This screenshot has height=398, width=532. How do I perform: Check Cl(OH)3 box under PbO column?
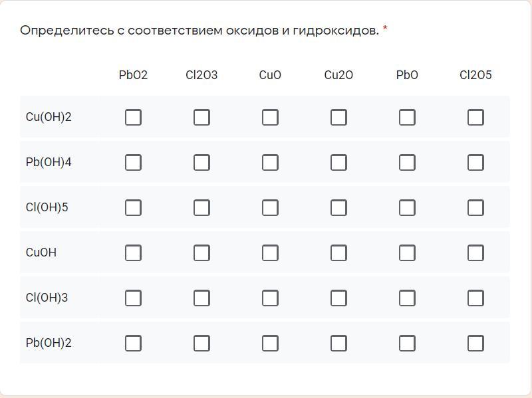tap(407, 298)
